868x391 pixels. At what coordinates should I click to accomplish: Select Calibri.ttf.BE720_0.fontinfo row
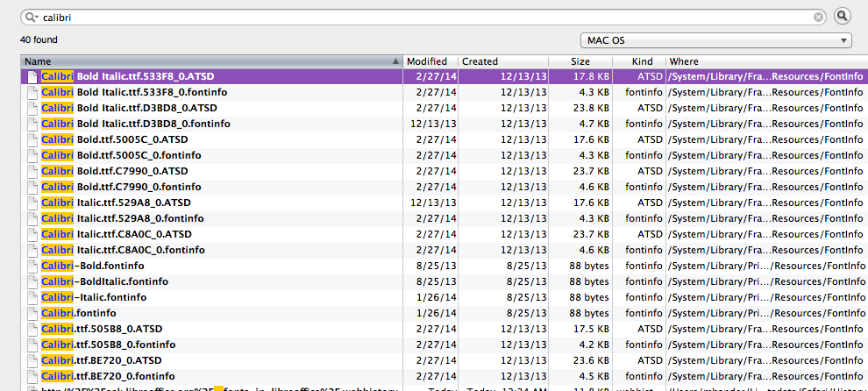coord(444,376)
